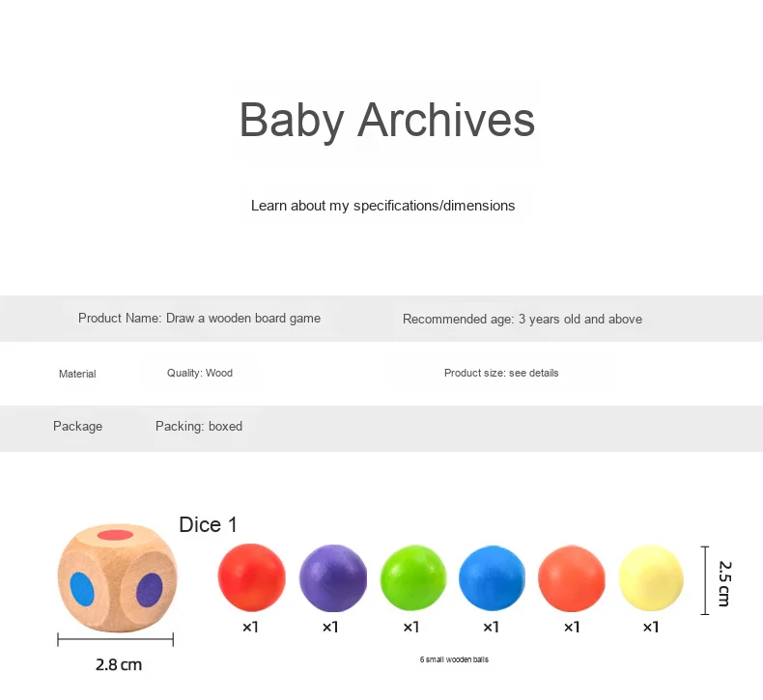The height and width of the screenshot is (700, 763).
Task: Click the "Packing: boxed" text
Action: coord(198,426)
